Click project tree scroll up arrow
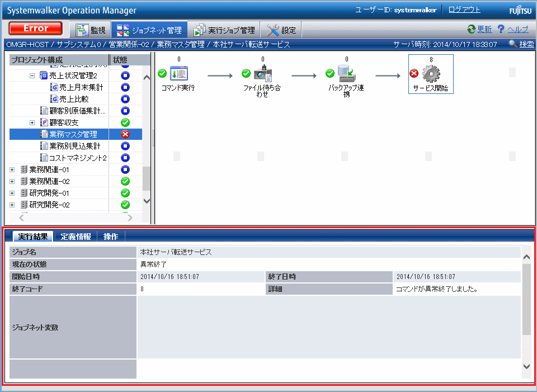Screen dimensions: 537x392 pyautogui.click(x=147, y=77)
